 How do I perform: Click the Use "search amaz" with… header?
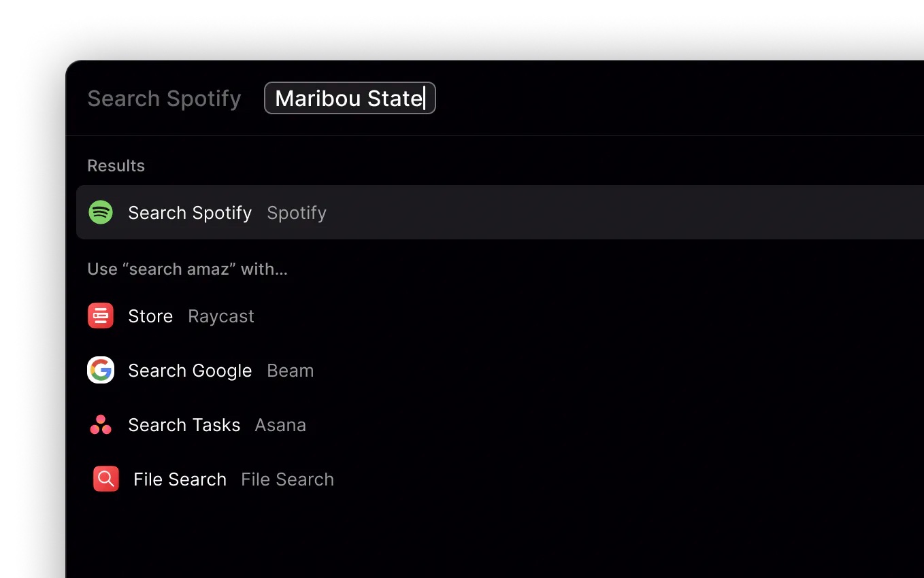click(x=187, y=269)
